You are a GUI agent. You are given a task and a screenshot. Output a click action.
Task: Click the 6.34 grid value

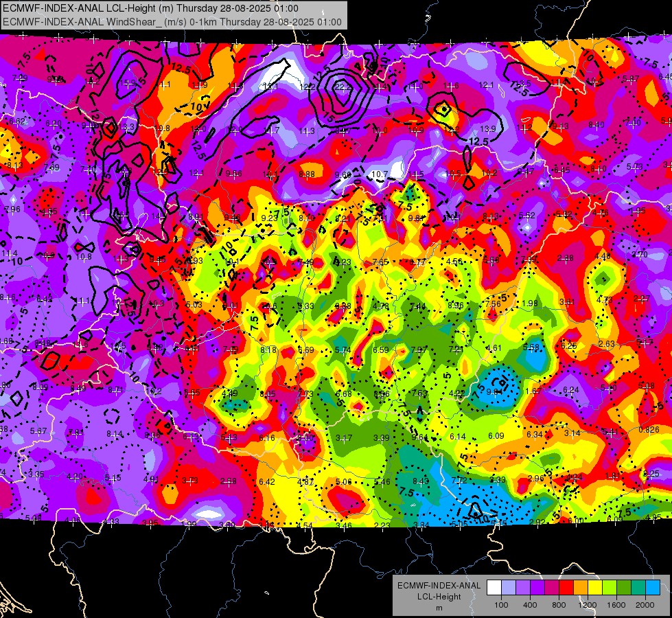pos(535,435)
